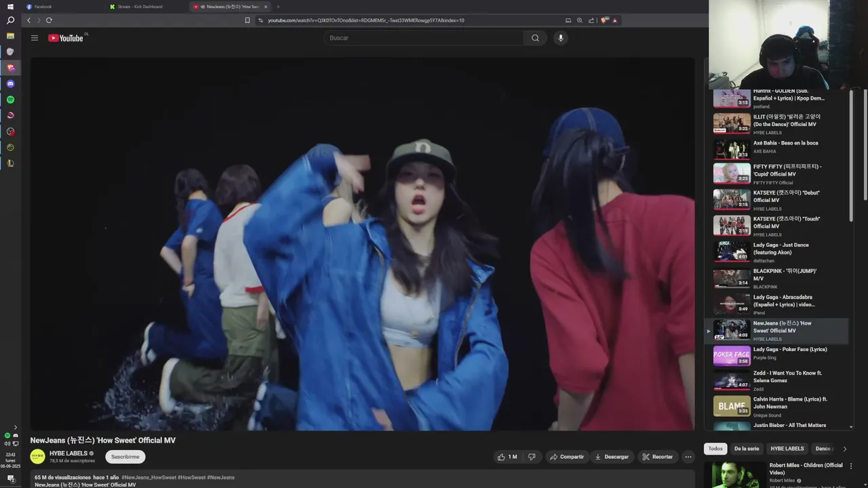Play Axé Bahia - Beso en la boca

coord(776,149)
